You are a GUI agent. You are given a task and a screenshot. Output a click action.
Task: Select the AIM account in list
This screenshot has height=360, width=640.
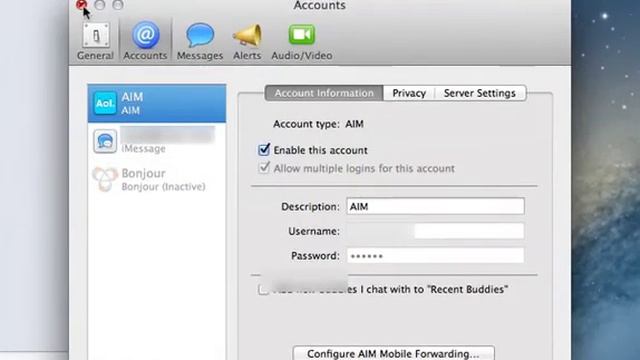(157, 103)
